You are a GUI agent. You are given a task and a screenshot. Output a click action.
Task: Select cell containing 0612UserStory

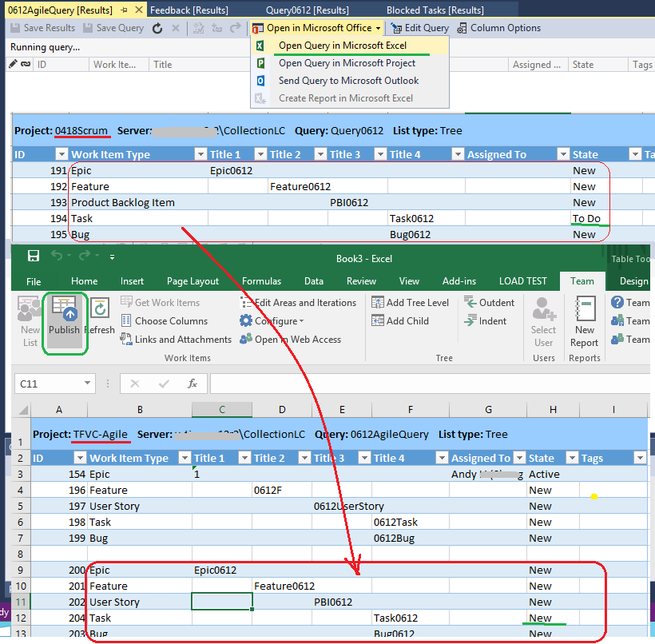(x=341, y=507)
